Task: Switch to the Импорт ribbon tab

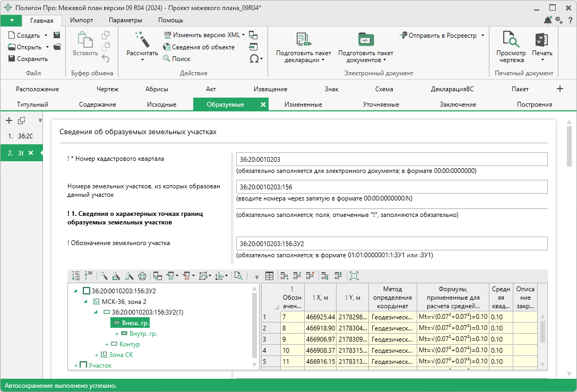Action: coord(82,20)
